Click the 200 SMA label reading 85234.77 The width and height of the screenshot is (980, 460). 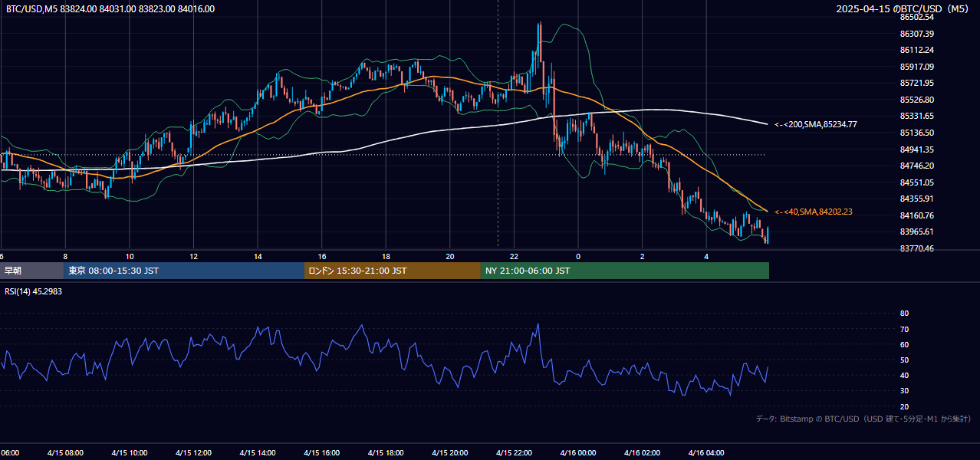tap(816, 124)
